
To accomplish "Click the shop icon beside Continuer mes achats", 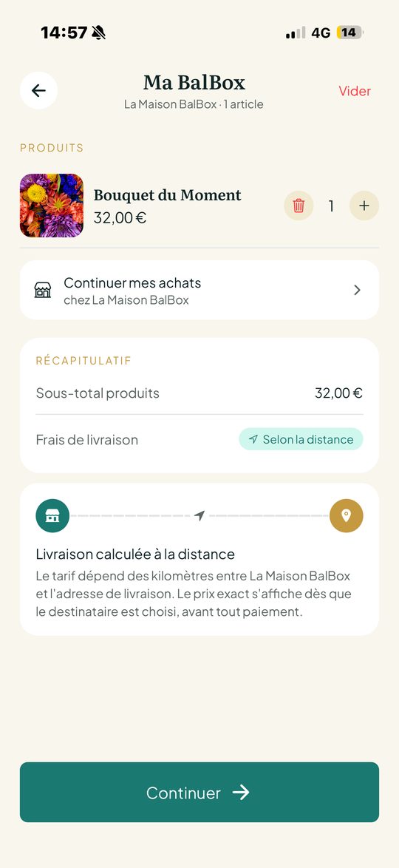I will pyautogui.click(x=43, y=290).
